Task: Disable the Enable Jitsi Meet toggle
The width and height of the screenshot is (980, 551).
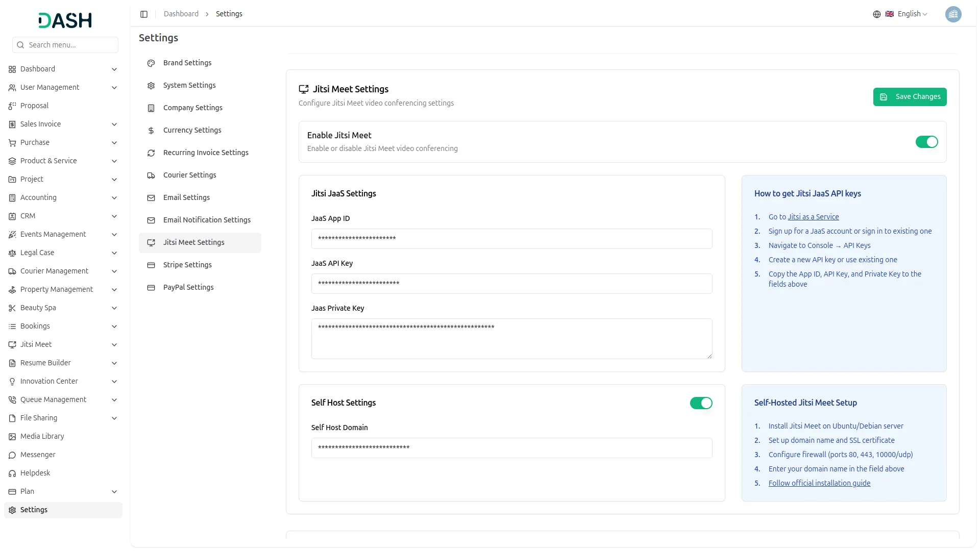Action: pyautogui.click(x=926, y=142)
